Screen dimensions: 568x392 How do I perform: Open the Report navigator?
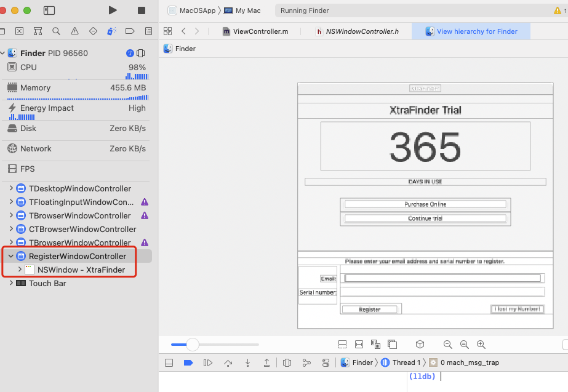[148, 31]
